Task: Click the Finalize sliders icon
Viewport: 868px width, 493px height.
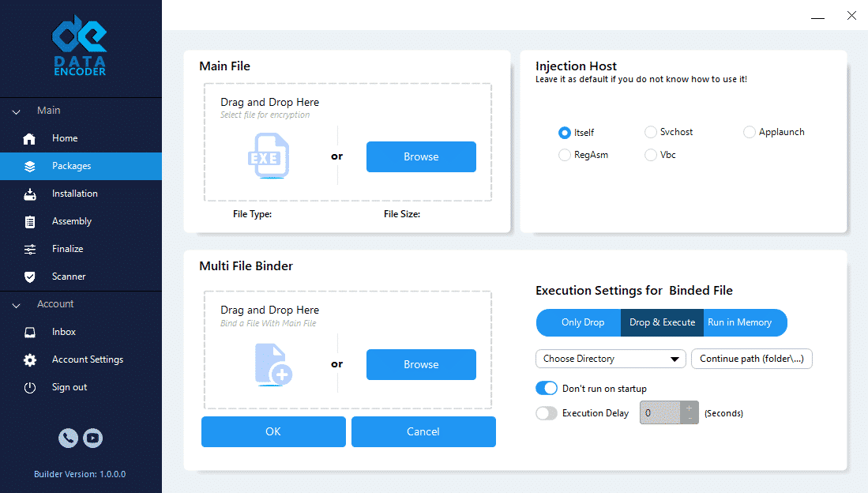Action: 30,250
